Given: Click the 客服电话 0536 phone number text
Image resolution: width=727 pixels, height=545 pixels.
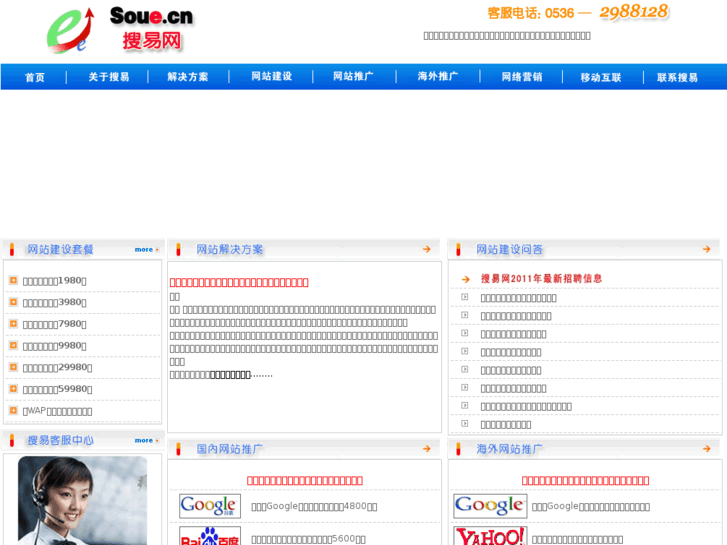Looking at the screenshot, I should click(x=578, y=12).
